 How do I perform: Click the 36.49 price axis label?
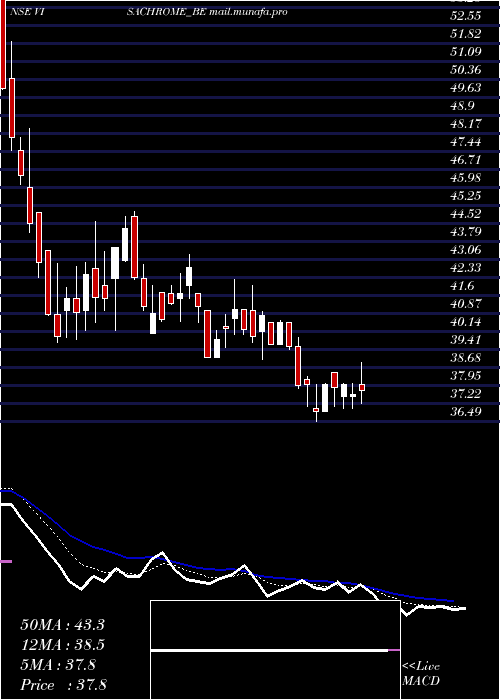pyautogui.click(x=464, y=412)
